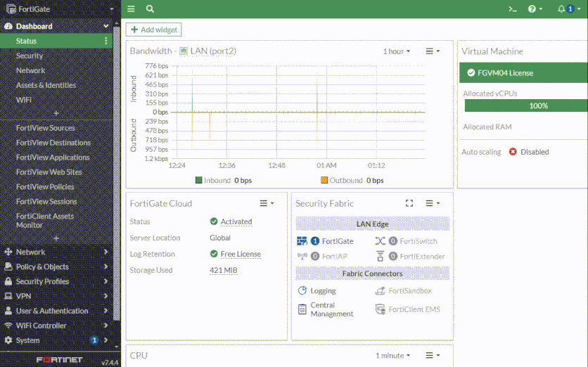Open the Security dashboard item
Viewport: 588px width, 367px height.
pos(30,56)
